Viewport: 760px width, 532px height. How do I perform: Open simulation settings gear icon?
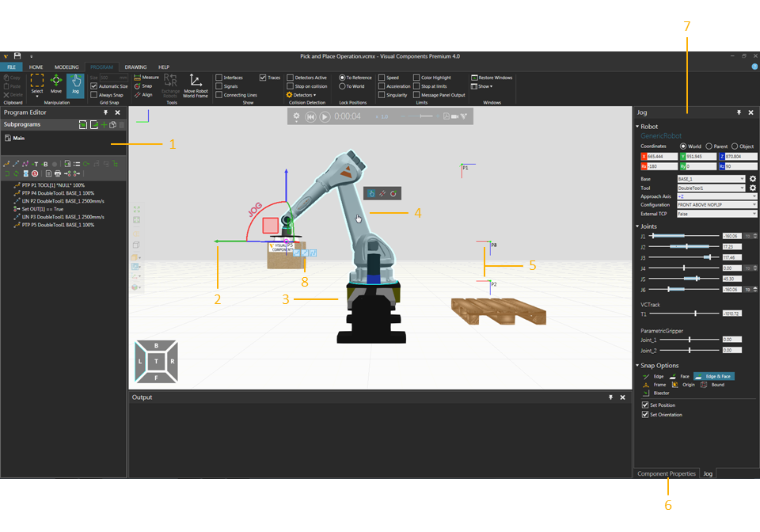click(297, 116)
